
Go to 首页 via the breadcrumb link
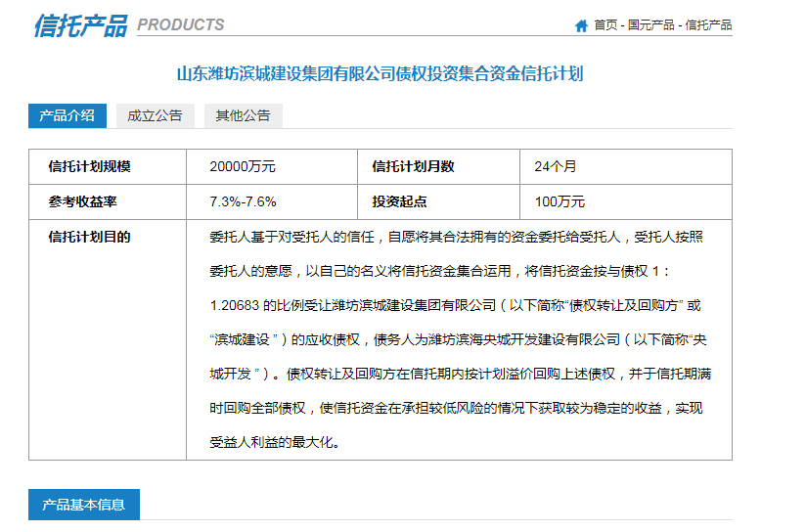pos(605,25)
